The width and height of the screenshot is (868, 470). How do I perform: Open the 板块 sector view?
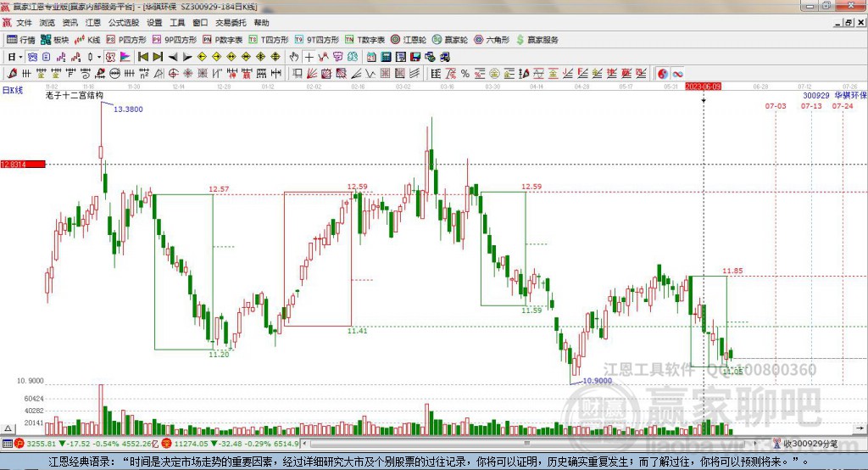pyautogui.click(x=54, y=40)
